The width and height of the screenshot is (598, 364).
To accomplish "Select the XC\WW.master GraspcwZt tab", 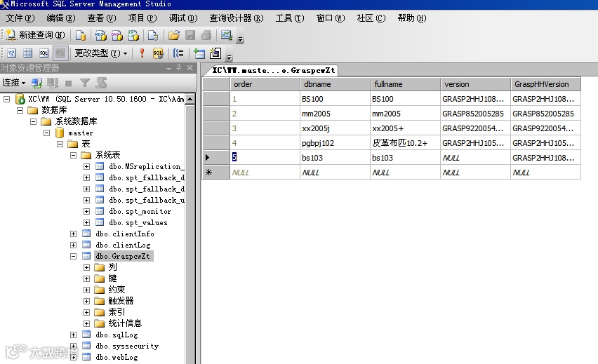I will (x=273, y=71).
